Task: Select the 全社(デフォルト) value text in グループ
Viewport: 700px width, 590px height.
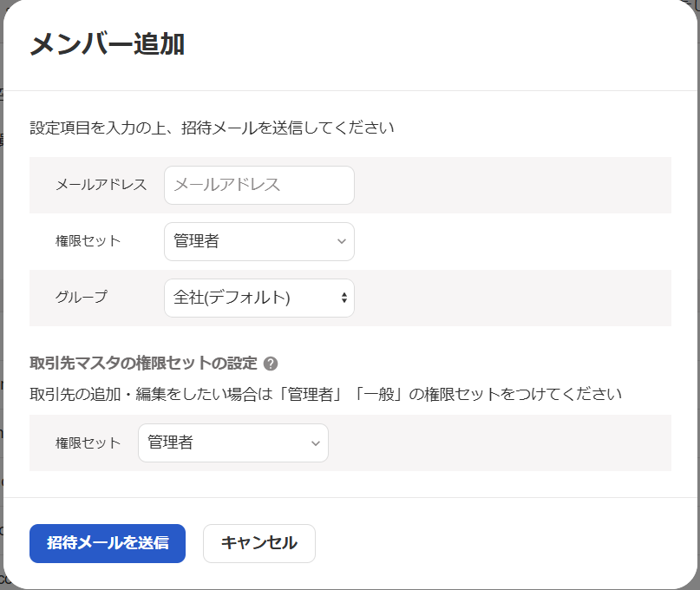Action: pos(232,298)
